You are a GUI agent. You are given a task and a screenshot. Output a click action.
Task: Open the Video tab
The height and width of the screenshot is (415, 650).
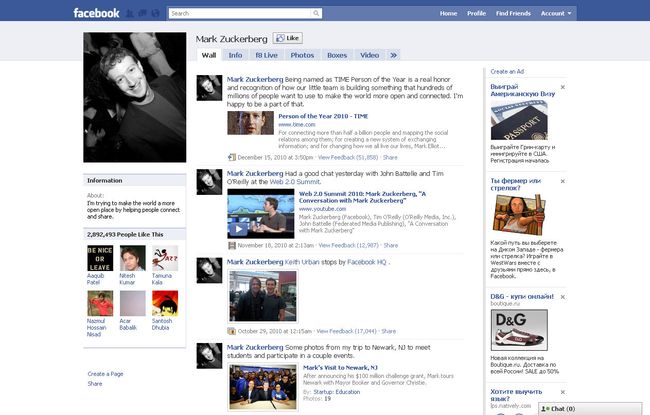tap(369, 55)
